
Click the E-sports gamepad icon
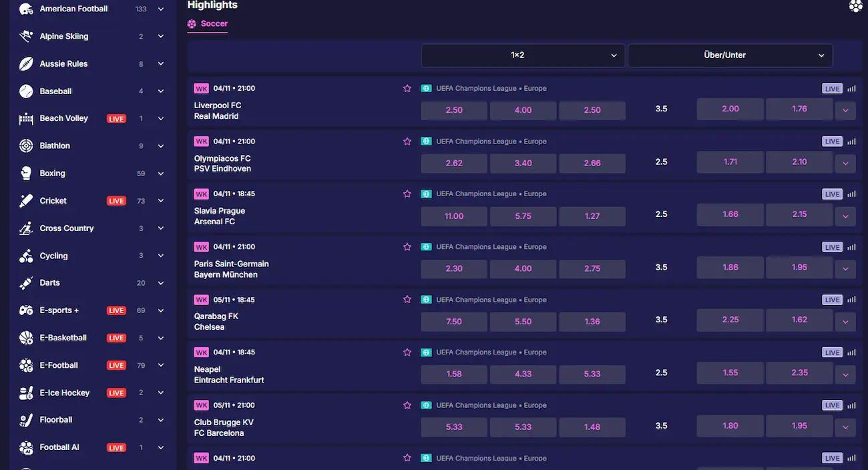pos(26,310)
